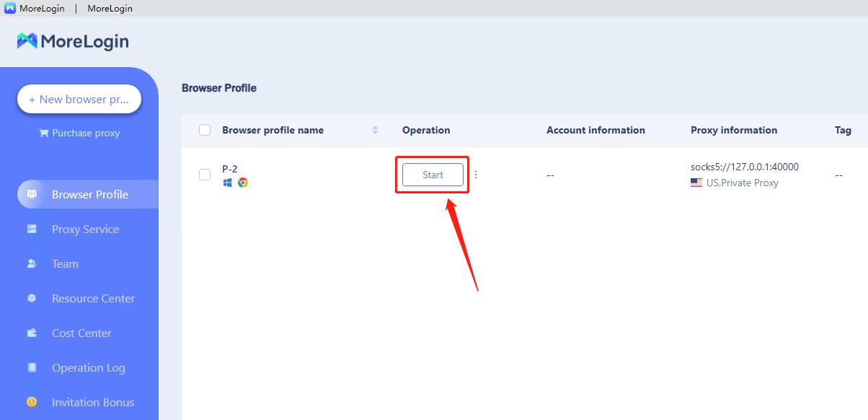
Task: Click the Invitation Bonus coin icon
Action: click(x=32, y=402)
